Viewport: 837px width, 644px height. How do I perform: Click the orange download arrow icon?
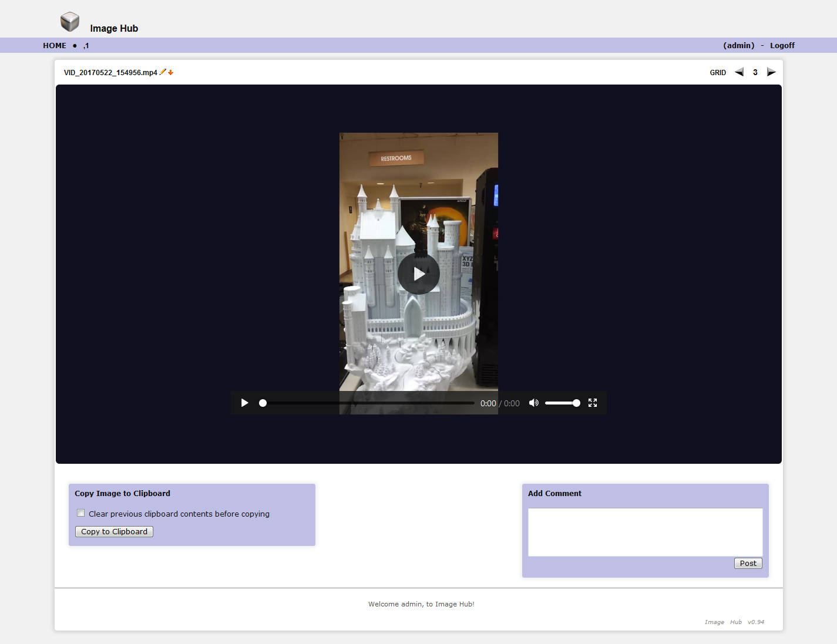point(171,73)
